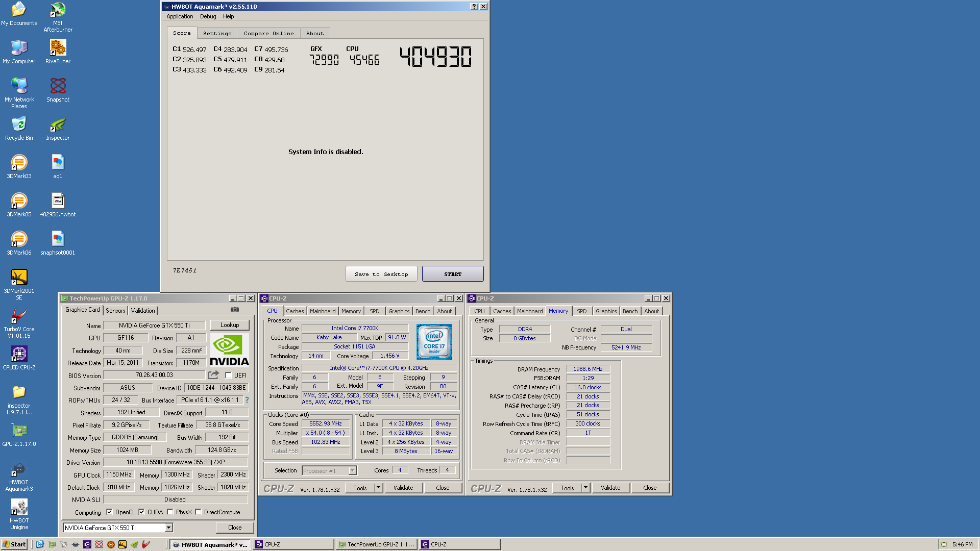Open Bench tab in left CPU-Z window
This screenshot has height=551, width=980.
point(423,311)
